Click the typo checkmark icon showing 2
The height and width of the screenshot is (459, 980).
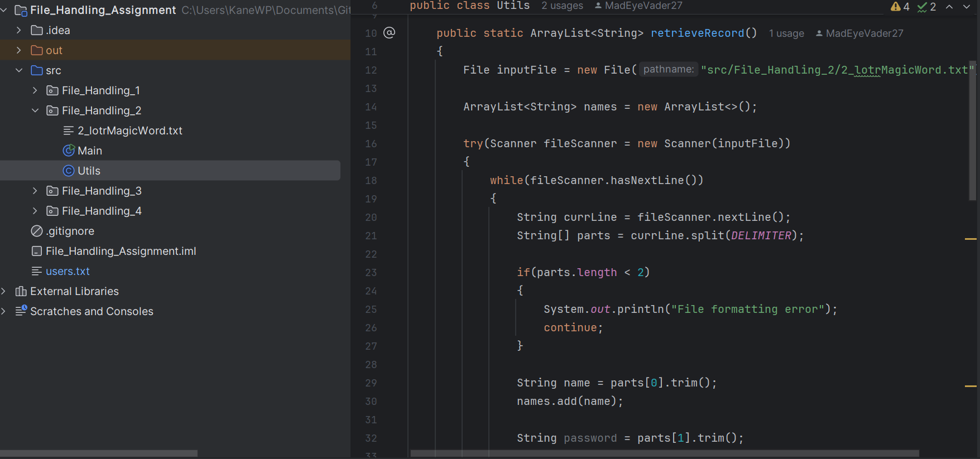pyautogui.click(x=922, y=7)
